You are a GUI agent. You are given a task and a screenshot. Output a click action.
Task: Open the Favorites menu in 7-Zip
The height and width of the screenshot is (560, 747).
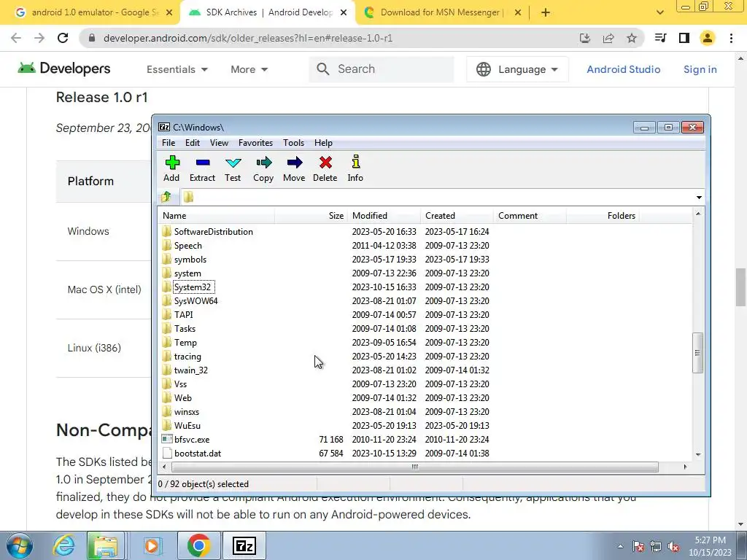click(x=255, y=143)
